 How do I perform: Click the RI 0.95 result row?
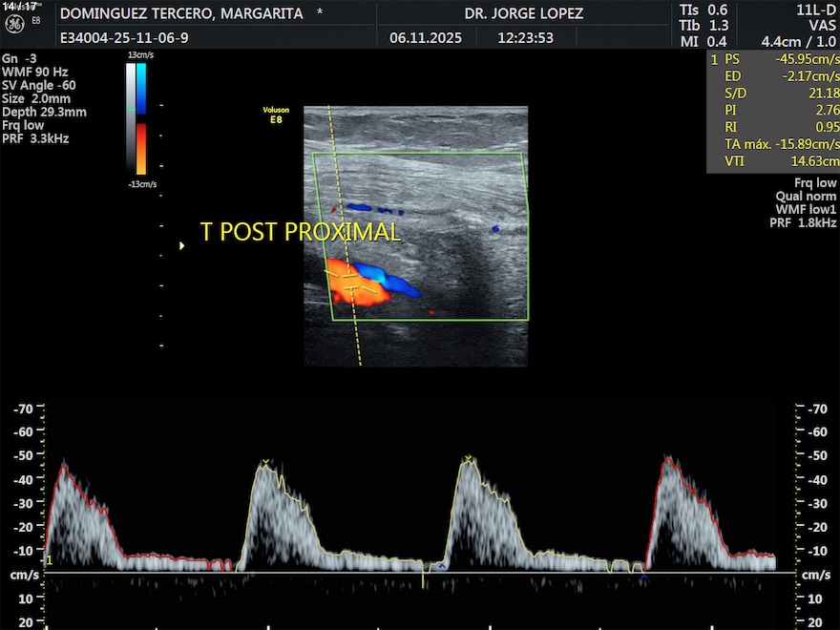pyautogui.click(x=773, y=127)
